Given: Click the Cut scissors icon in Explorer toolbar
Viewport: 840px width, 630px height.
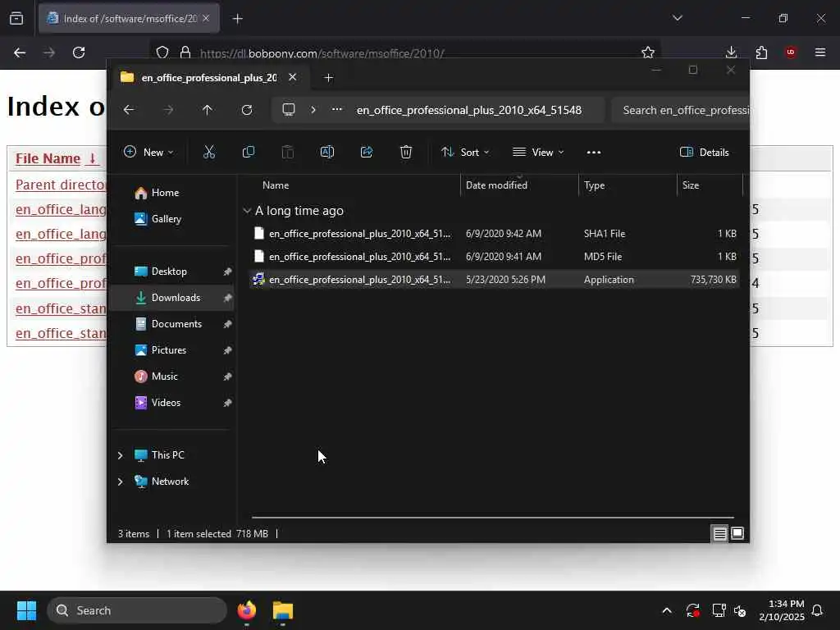Looking at the screenshot, I should point(209,152).
